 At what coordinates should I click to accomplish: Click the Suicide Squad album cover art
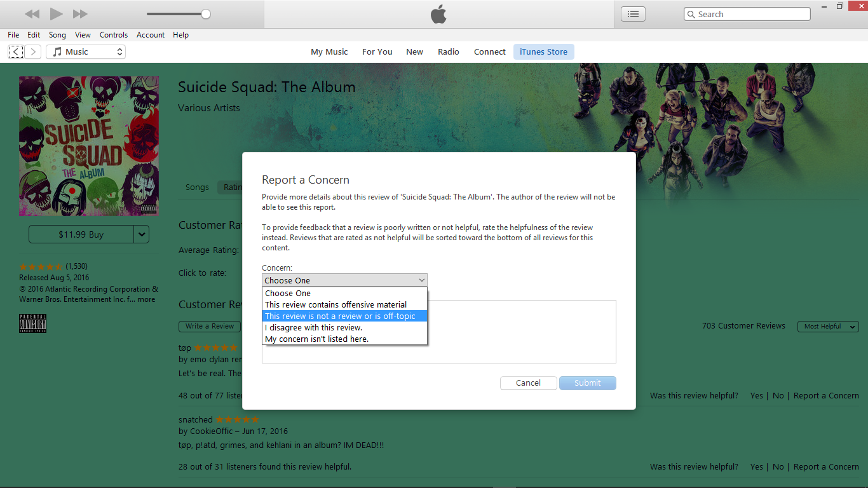click(89, 146)
